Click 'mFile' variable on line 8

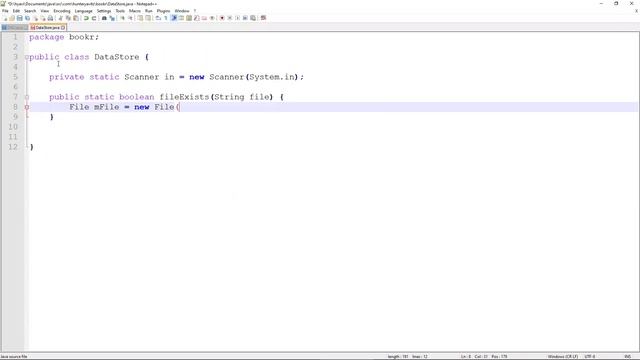click(107, 107)
